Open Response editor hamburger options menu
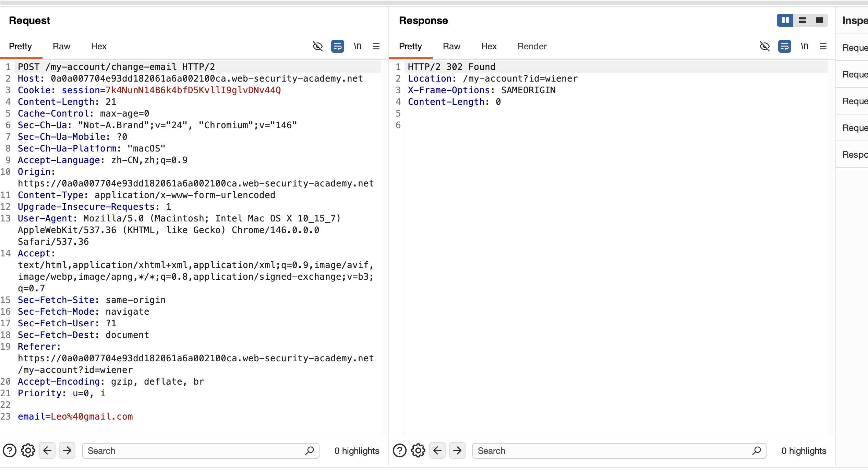Viewport: 868px width, 471px height. point(823,46)
